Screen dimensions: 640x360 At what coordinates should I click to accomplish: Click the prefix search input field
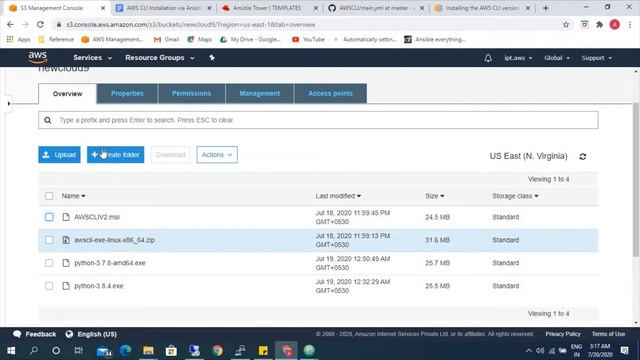pos(318,120)
